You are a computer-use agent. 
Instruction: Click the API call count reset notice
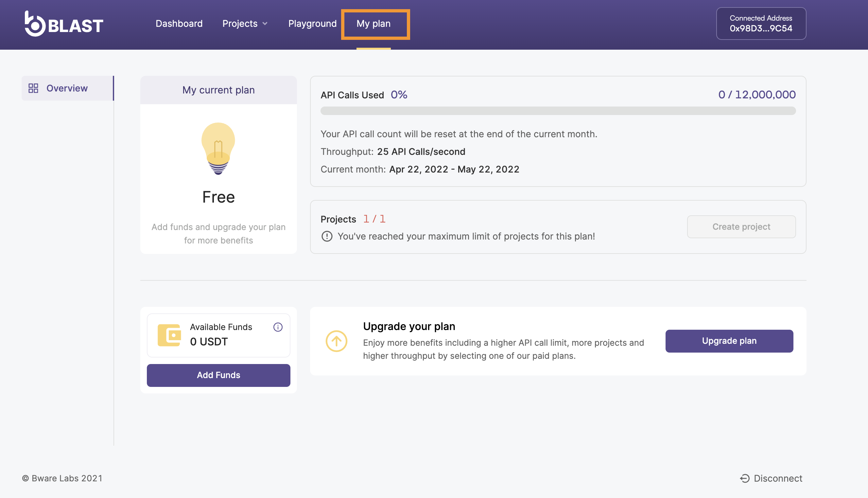(x=459, y=134)
